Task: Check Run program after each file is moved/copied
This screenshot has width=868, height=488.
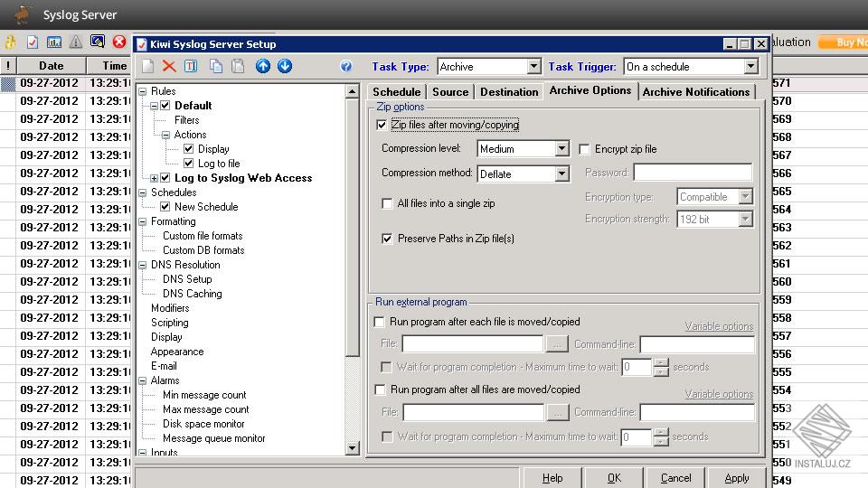Action: [379, 322]
